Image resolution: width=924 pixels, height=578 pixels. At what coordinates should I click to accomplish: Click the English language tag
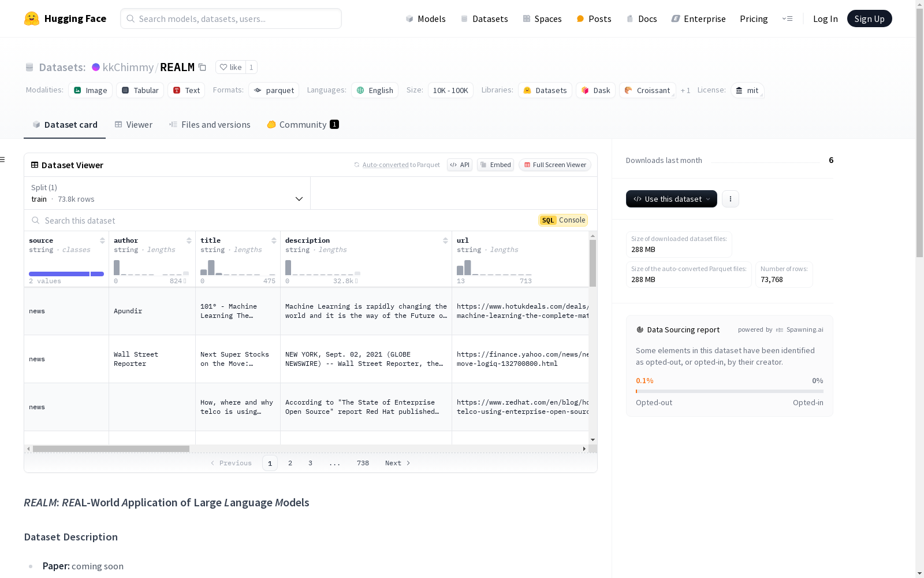(375, 90)
